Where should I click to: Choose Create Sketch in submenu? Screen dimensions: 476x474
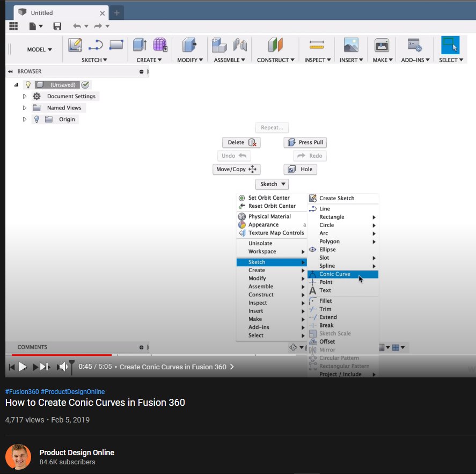343,198
